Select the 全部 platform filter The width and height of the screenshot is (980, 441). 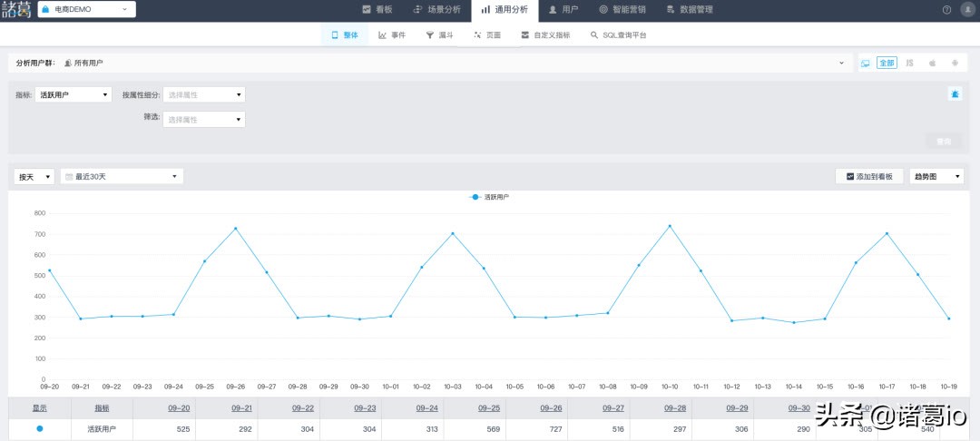point(887,64)
